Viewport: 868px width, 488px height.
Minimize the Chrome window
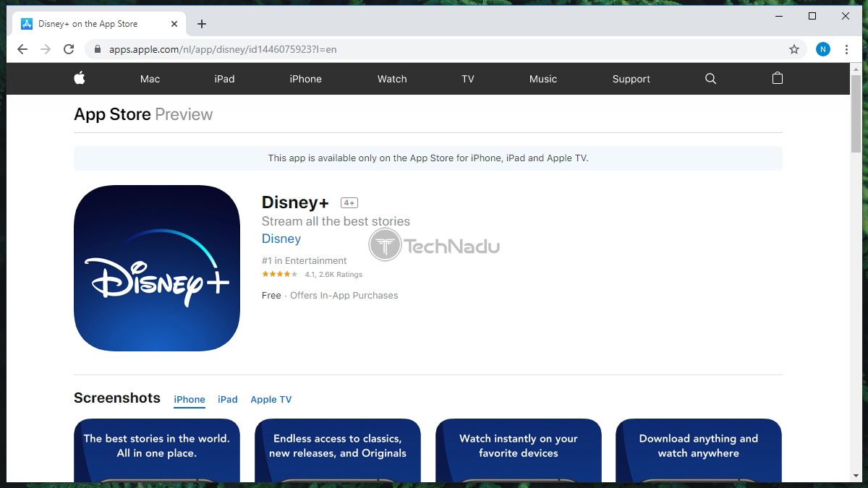tap(779, 16)
